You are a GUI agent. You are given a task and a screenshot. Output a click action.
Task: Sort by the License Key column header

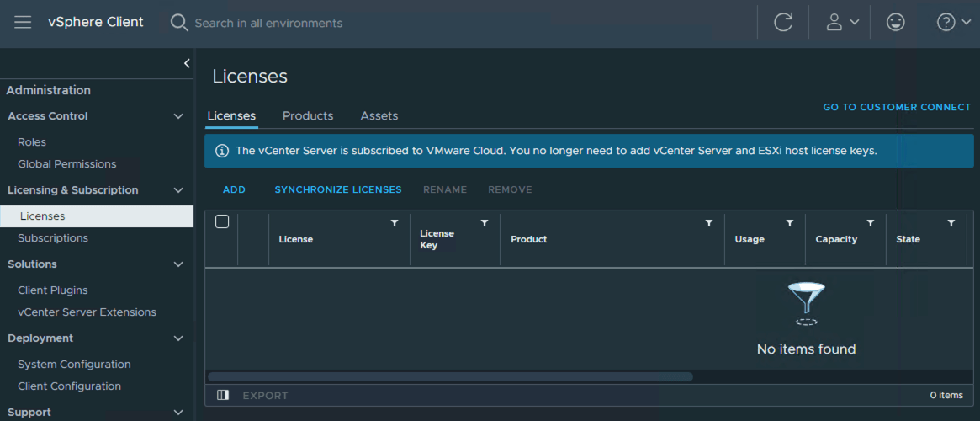coord(437,240)
